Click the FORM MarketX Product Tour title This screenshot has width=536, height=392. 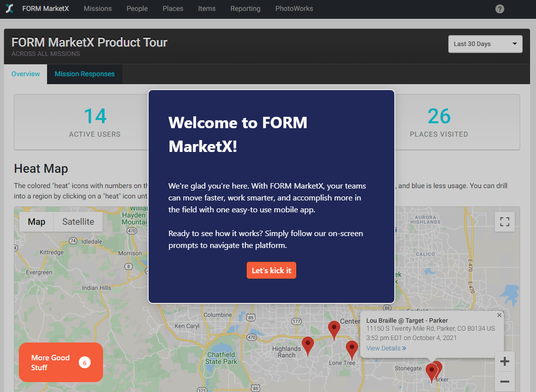coord(89,43)
